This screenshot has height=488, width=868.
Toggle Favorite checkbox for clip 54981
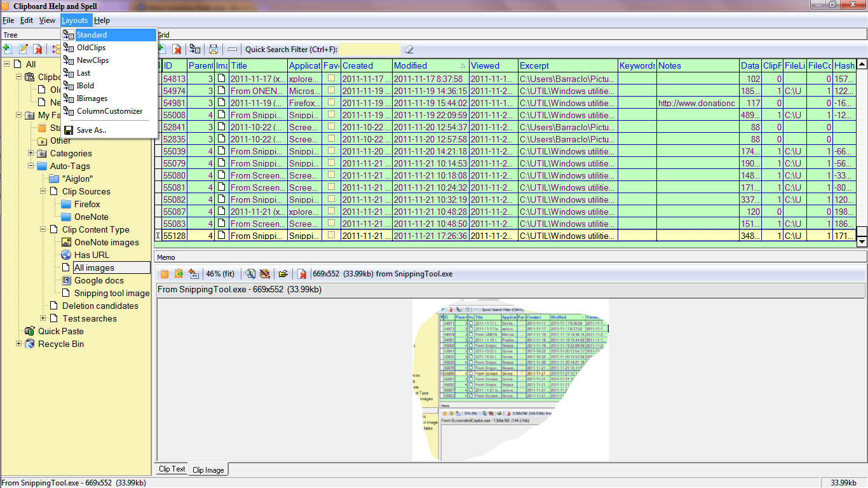tap(331, 103)
